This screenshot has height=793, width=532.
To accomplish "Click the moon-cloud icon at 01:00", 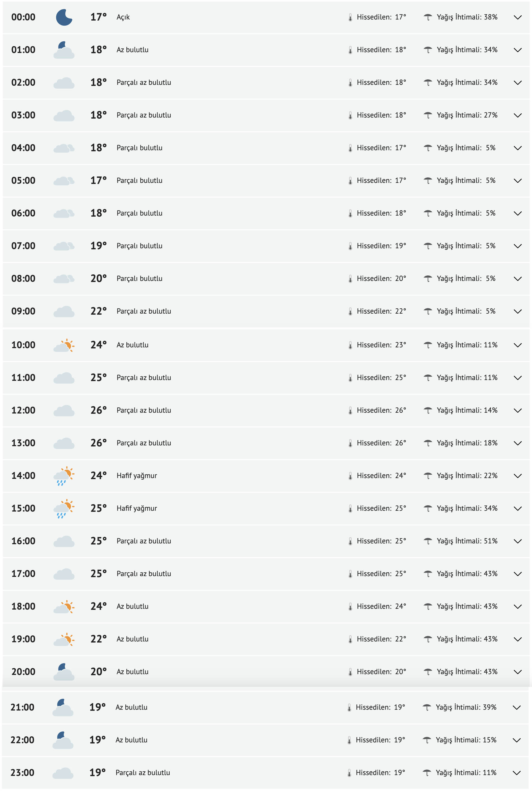I will (64, 50).
